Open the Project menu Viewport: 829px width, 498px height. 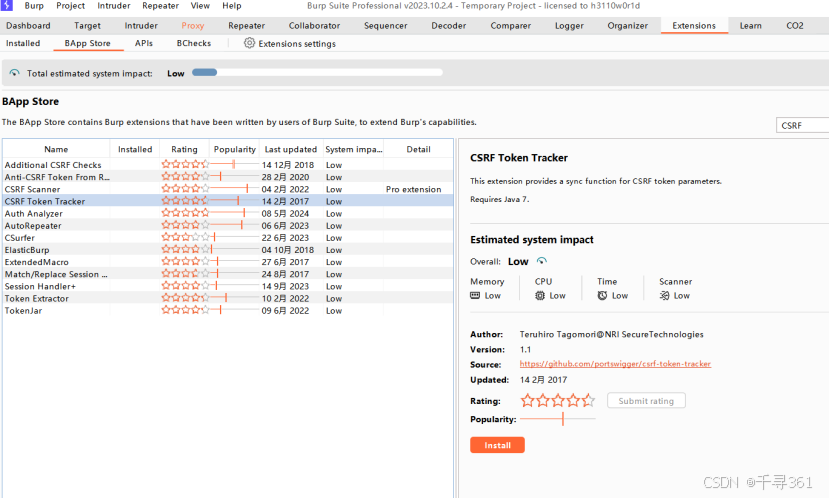[x=70, y=6]
